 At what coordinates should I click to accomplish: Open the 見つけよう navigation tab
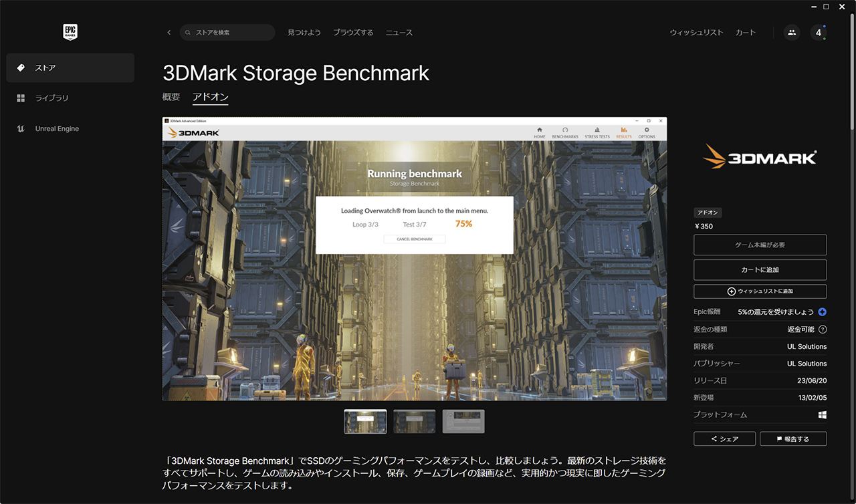pos(304,33)
